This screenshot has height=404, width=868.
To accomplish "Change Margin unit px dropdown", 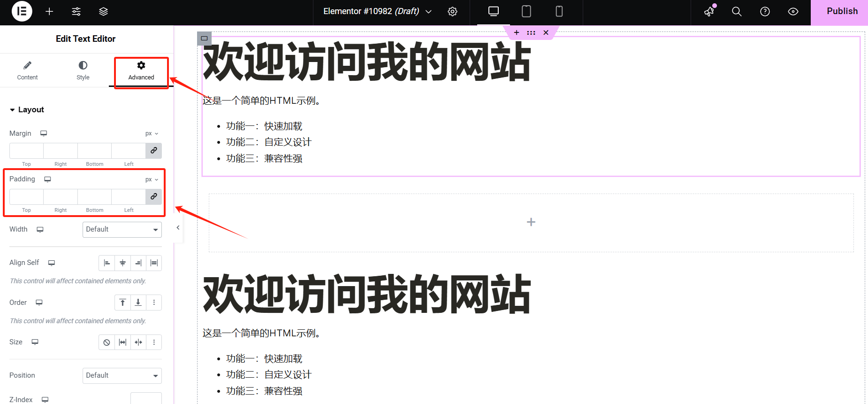I will click(152, 133).
